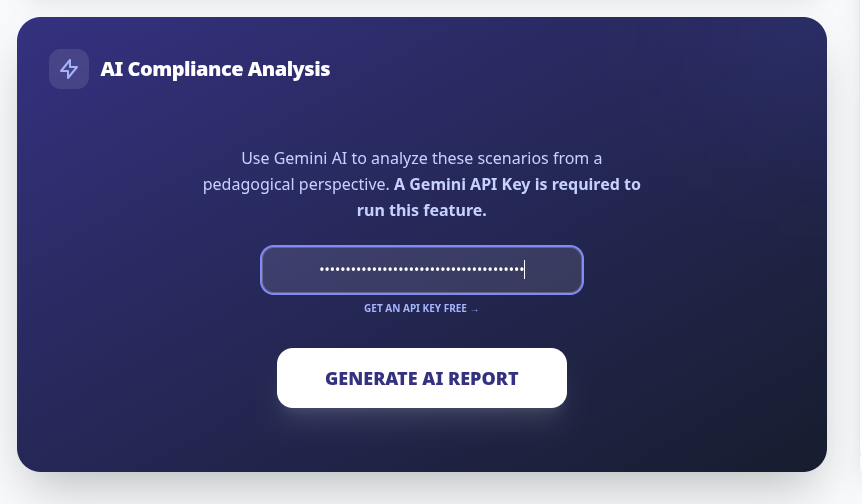Click the word FREE in the small link
862x504 pixels.
pyautogui.click(x=456, y=309)
